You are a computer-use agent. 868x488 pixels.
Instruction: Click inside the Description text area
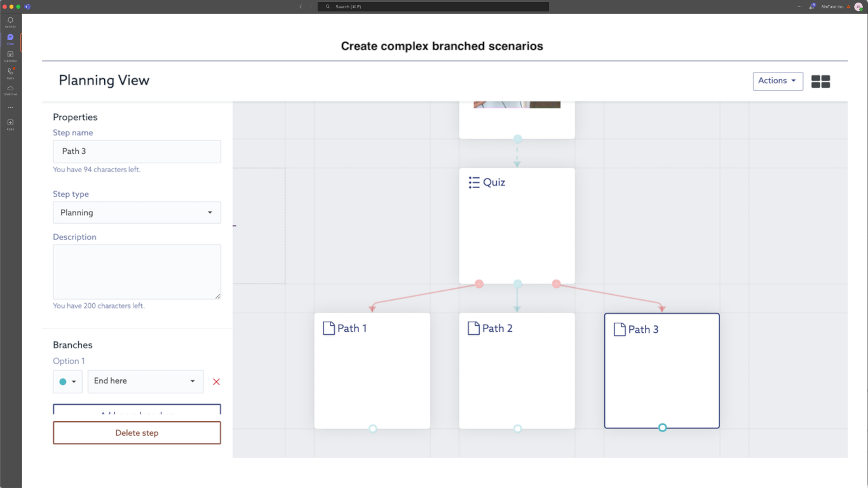pyautogui.click(x=137, y=271)
